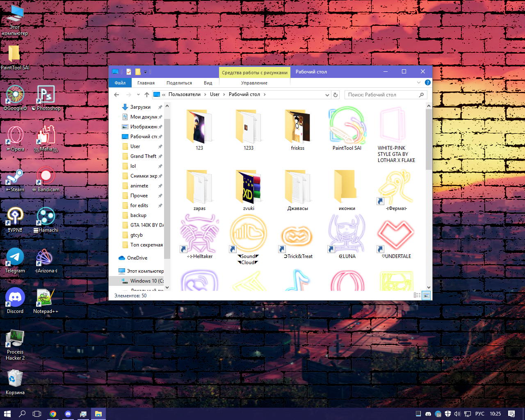Open Grand Theft in navigation pane

click(143, 156)
